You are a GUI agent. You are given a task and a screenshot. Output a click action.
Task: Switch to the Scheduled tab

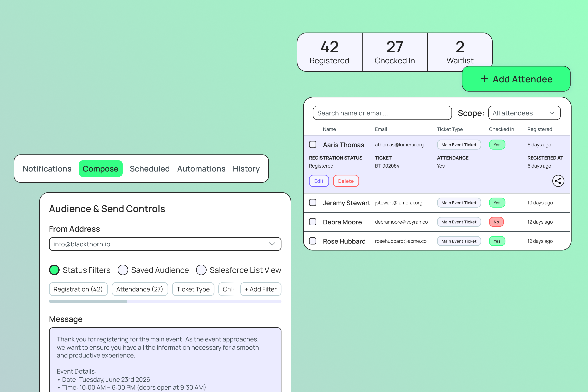point(150,169)
